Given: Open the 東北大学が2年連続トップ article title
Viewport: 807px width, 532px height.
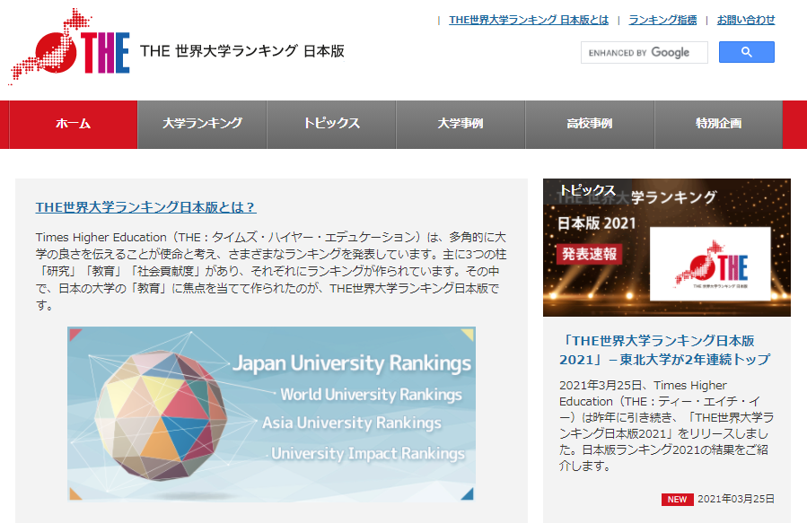Looking at the screenshot, I should [664, 350].
